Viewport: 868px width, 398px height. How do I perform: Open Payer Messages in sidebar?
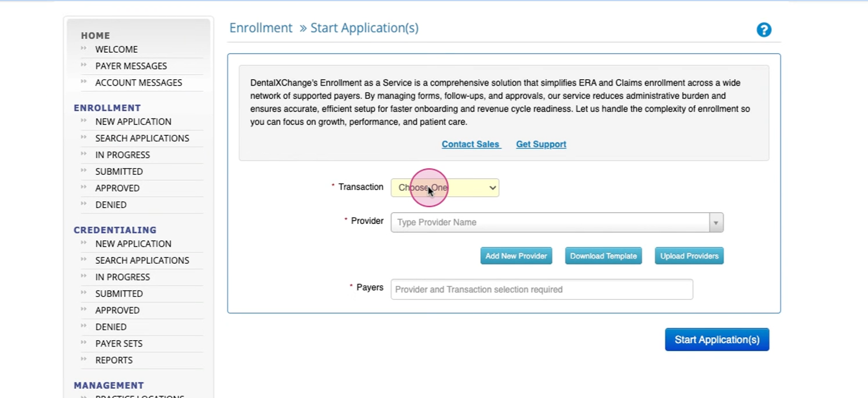131,66
